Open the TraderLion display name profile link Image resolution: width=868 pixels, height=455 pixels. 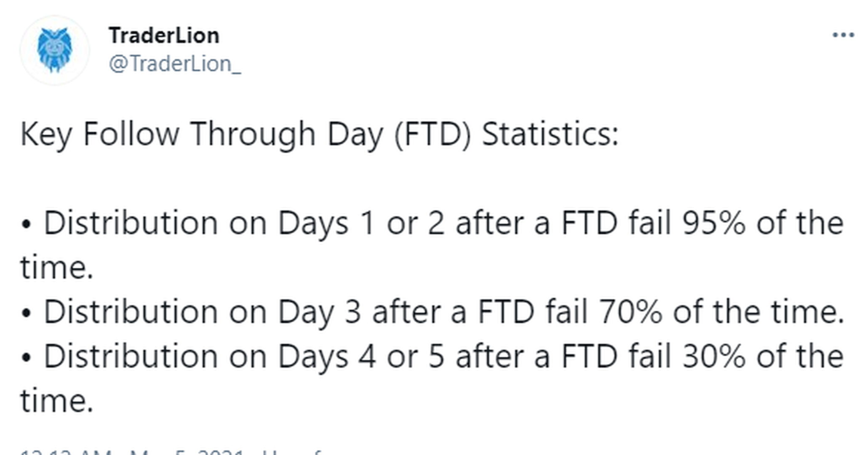pos(164,35)
